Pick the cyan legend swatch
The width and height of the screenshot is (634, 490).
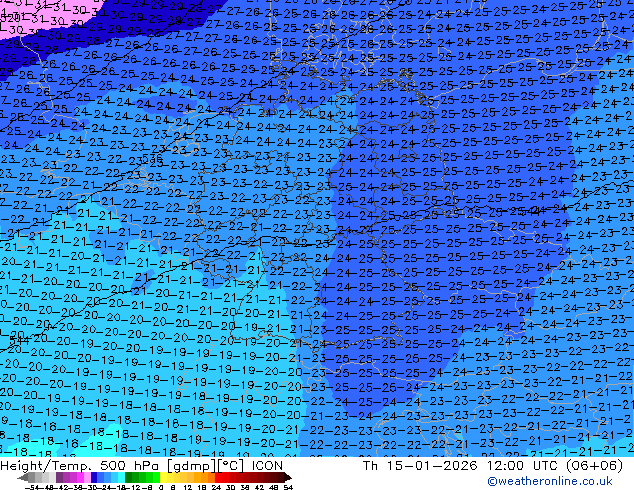[x=121, y=478]
